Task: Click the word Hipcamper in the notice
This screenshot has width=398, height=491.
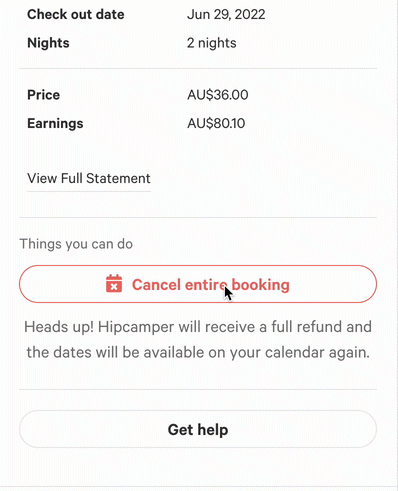Action: click(136, 327)
